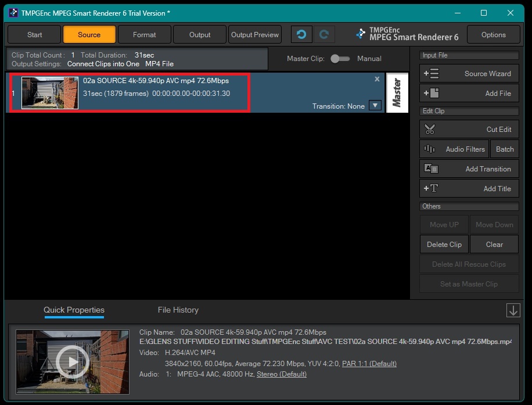
Task: Click the clip file path text
Action: [x=325, y=342]
